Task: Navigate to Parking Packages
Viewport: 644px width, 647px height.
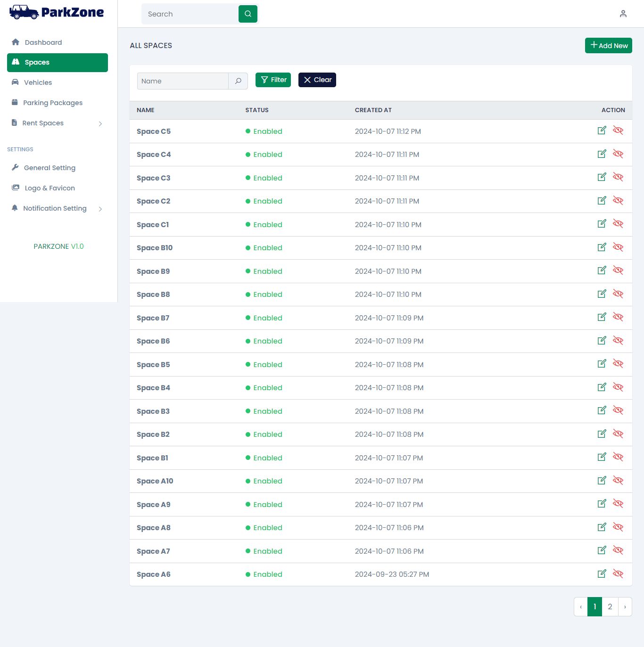Action: 52,103
